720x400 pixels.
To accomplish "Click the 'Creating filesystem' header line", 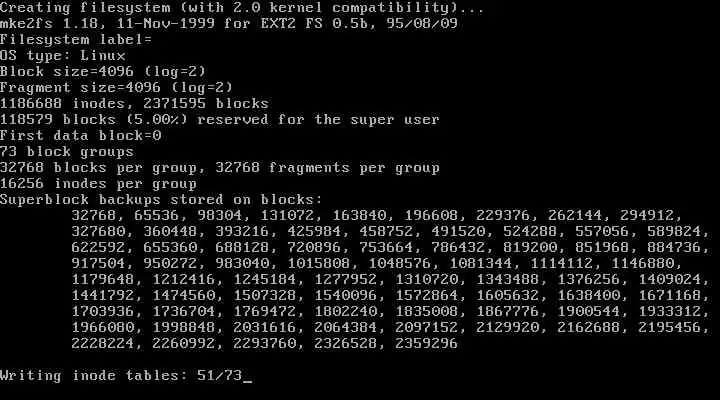I will point(242,8).
